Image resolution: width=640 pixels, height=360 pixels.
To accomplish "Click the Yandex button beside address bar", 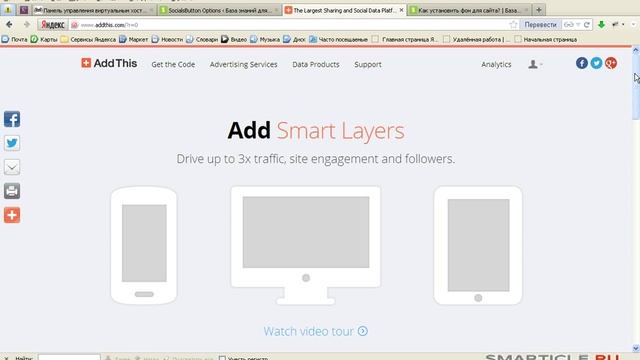I will pos(53,25).
